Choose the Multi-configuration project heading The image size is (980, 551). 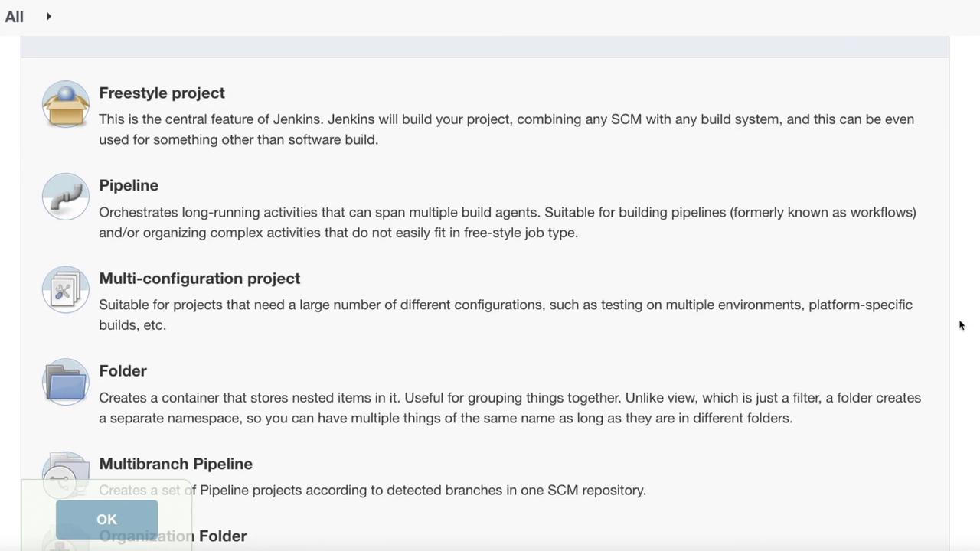click(x=199, y=279)
